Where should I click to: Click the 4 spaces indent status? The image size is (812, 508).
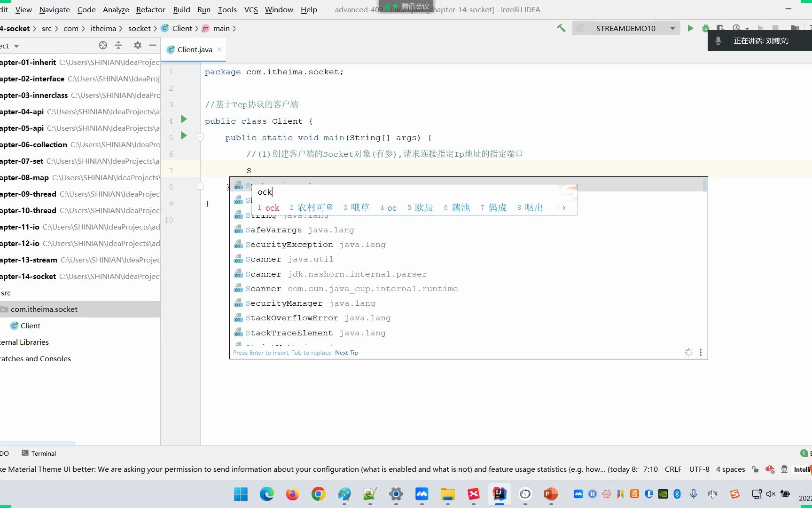coord(730,469)
